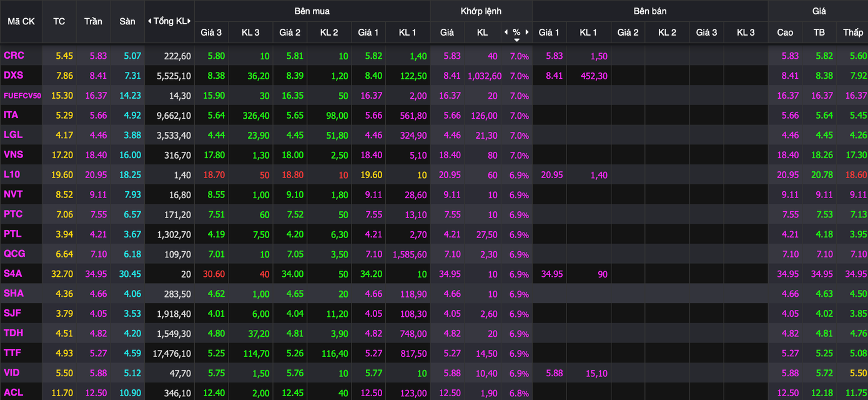Viewport: 868px width, 400px height.
Task: Open stock symbol CRC
Action: pyautogui.click(x=14, y=56)
